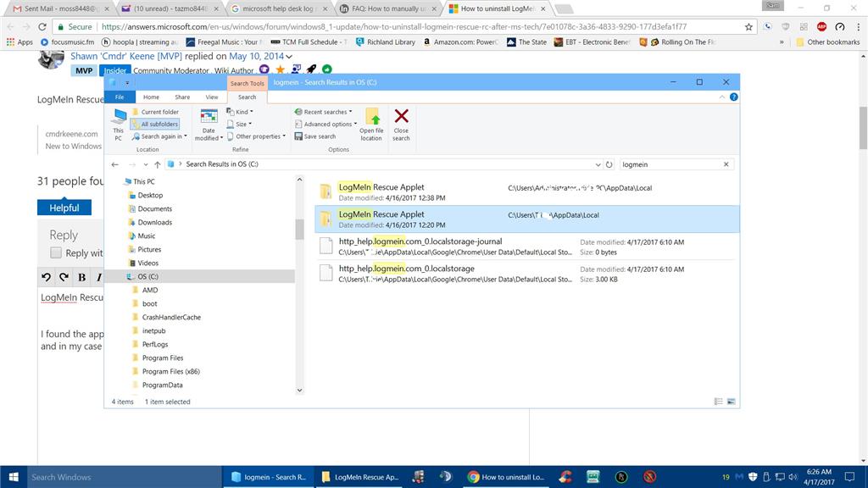Select the 3.00 KB localstorage file
The image size is (868, 488).
click(x=527, y=274)
